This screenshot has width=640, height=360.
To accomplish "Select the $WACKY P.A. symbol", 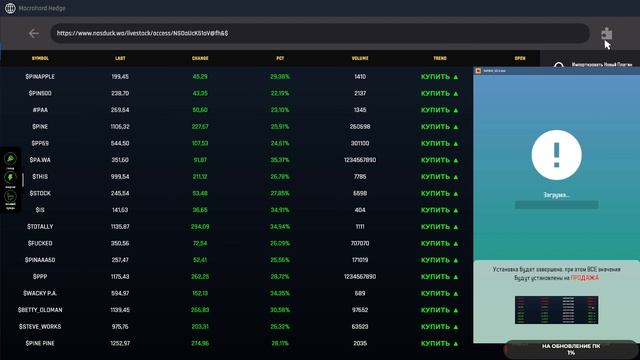I will 40,293.
